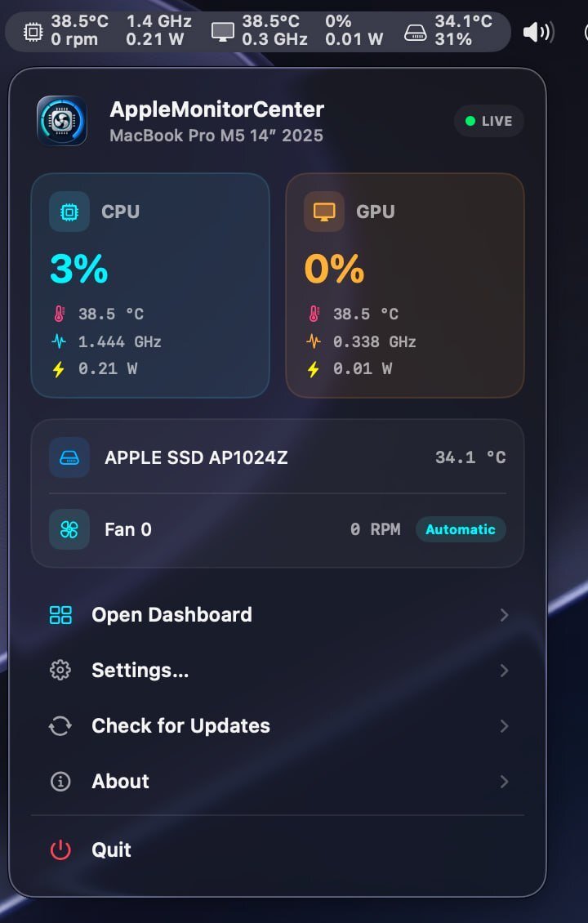Toggle the Automatic fan mode badge
588x923 pixels.
pos(461,529)
